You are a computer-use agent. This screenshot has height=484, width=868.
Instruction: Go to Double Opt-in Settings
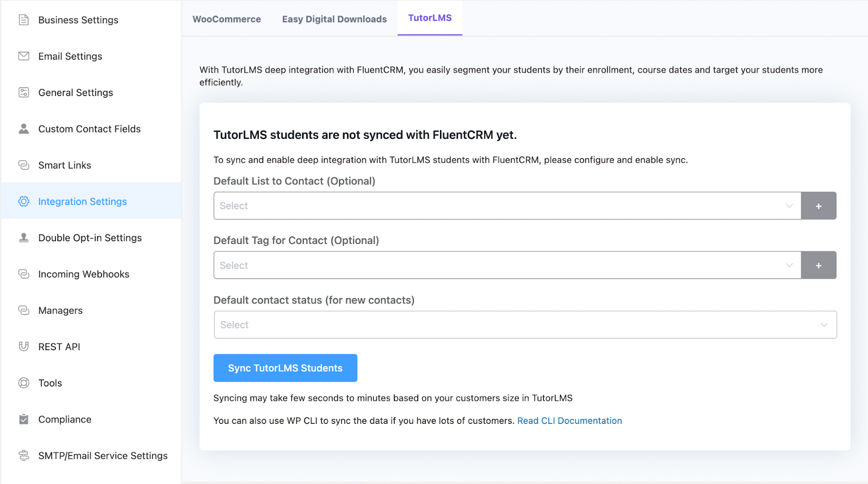90,238
